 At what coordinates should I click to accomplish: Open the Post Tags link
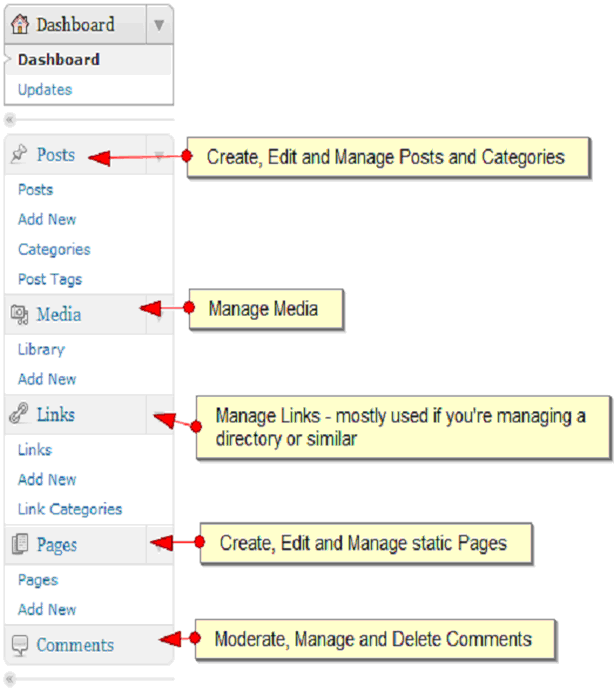(50, 279)
